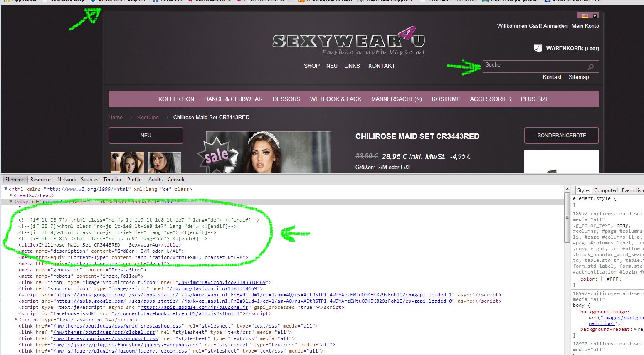Click the magnifier icon in the search box

click(591, 67)
